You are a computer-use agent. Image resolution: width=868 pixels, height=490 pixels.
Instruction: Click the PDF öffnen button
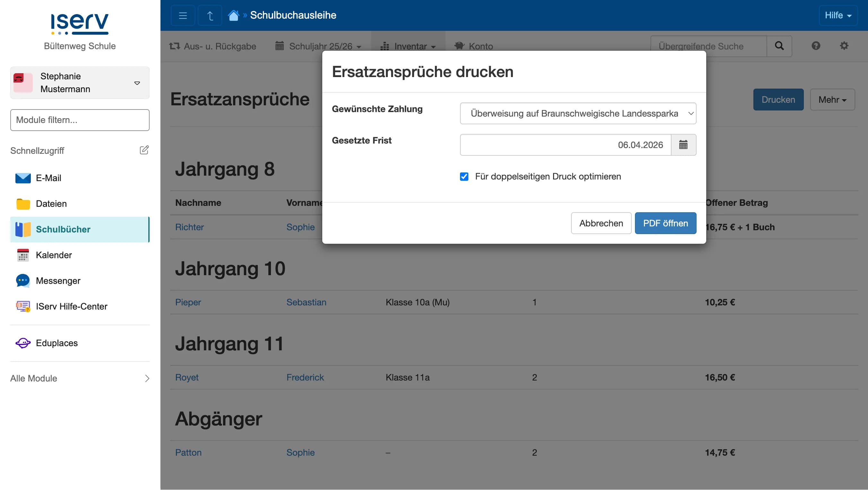point(665,223)
